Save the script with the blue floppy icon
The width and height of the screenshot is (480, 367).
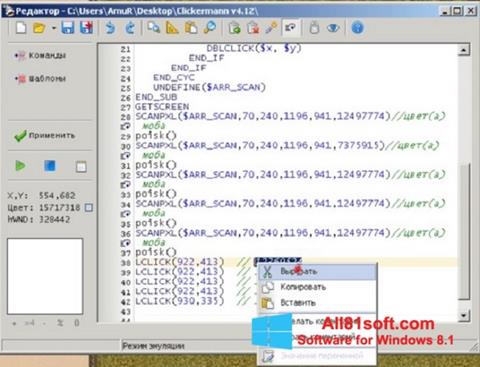pyautogui.click(x=68, y=28)
